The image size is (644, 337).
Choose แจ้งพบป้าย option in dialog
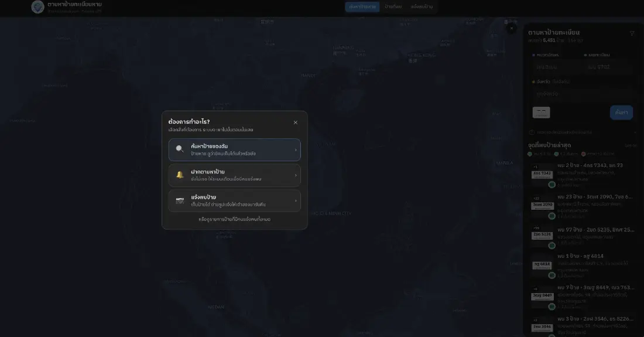(x=235, y=200)
